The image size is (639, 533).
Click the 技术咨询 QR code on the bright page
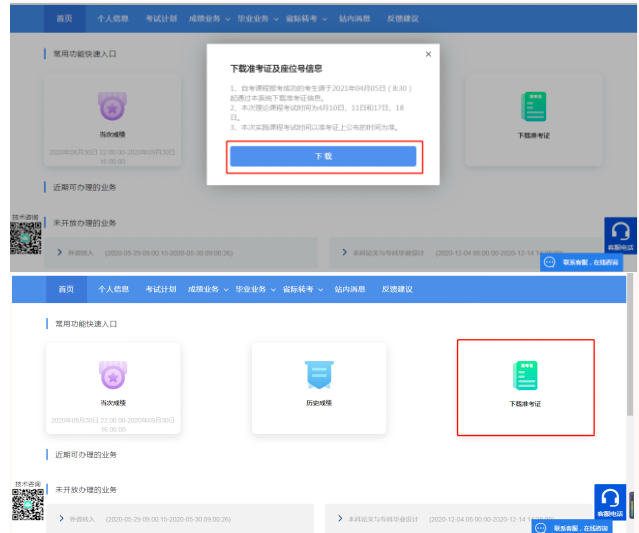[28, 504]
